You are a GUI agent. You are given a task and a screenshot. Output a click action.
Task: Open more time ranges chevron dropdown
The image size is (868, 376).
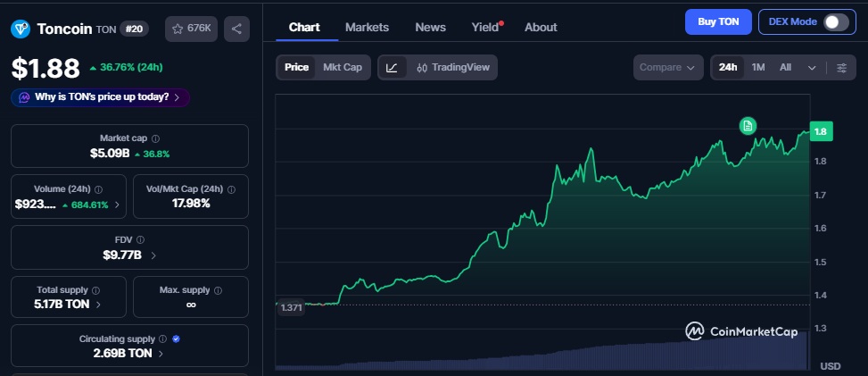[x=812, y=68]
